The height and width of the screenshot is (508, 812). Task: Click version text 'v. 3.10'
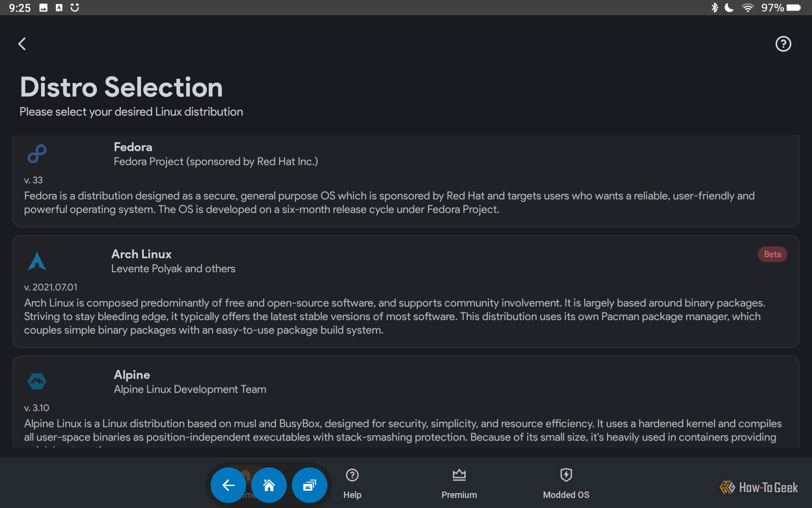(37, 408)
